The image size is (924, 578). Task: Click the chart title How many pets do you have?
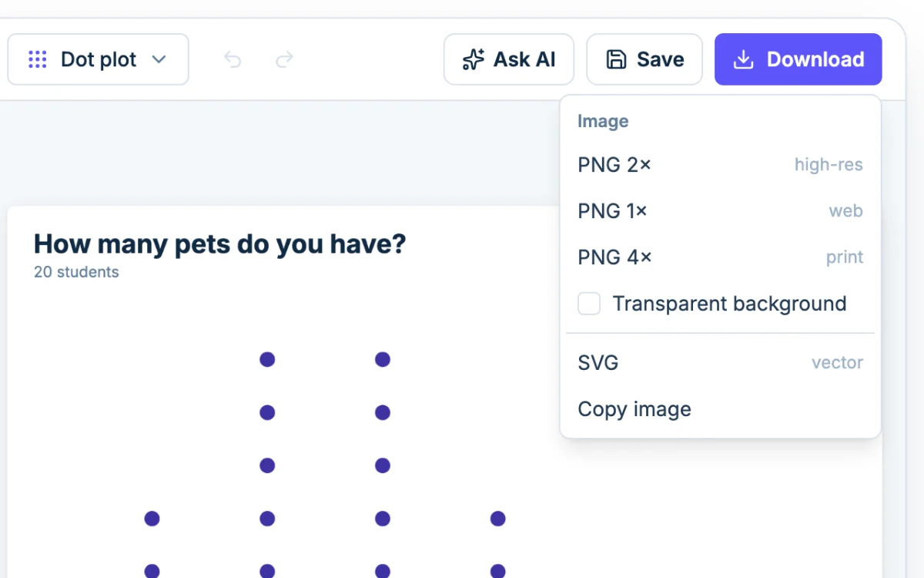coord(219,244)
